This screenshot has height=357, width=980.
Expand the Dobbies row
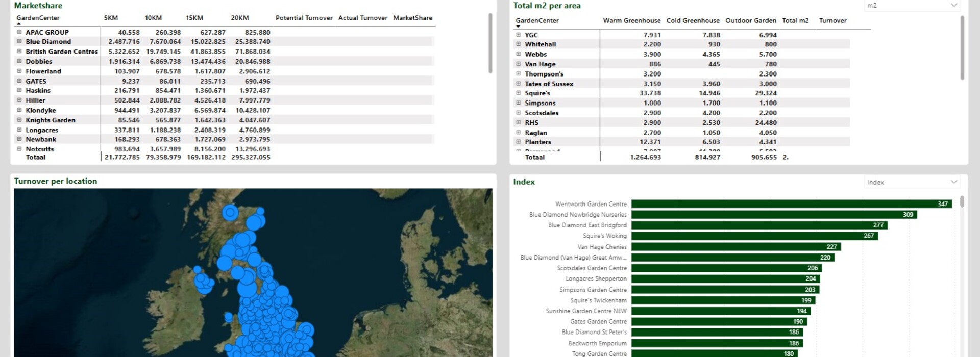[19, 61]
